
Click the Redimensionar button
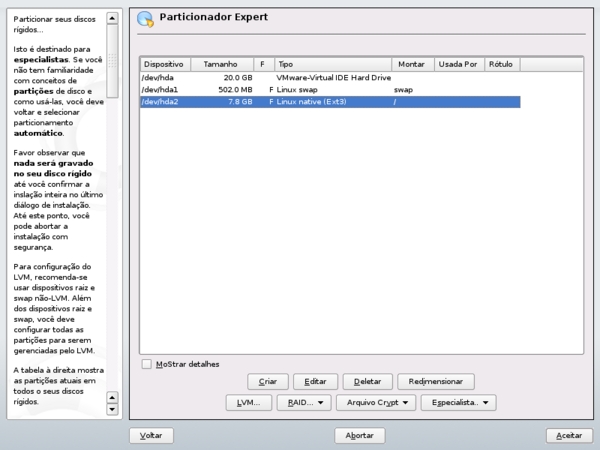point(436,382)
